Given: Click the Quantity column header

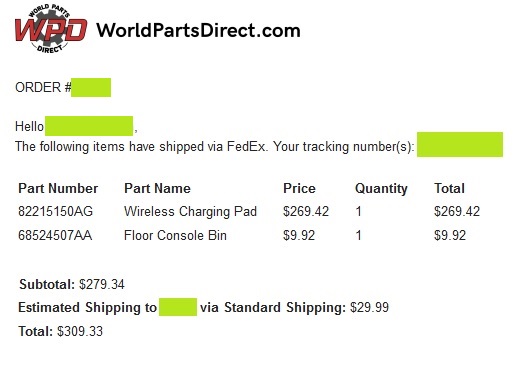Looking at the screenshot, I should [x=381, y=189].
